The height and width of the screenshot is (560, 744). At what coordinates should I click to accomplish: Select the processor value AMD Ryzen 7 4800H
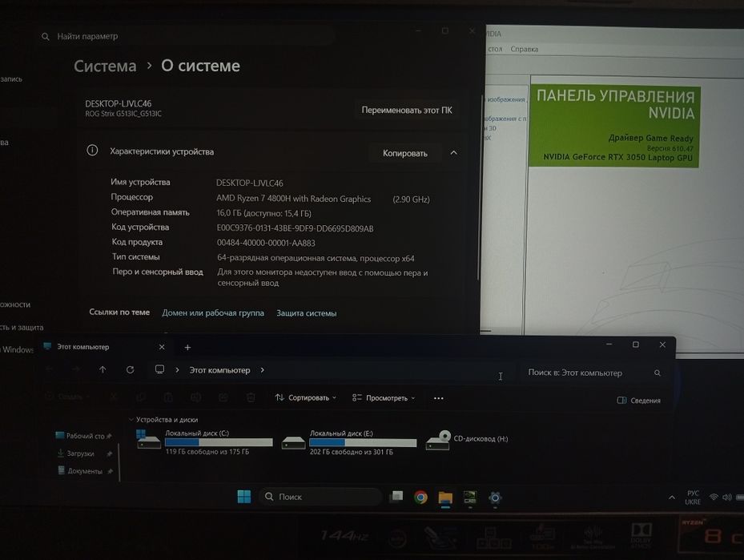click(293, 199)
